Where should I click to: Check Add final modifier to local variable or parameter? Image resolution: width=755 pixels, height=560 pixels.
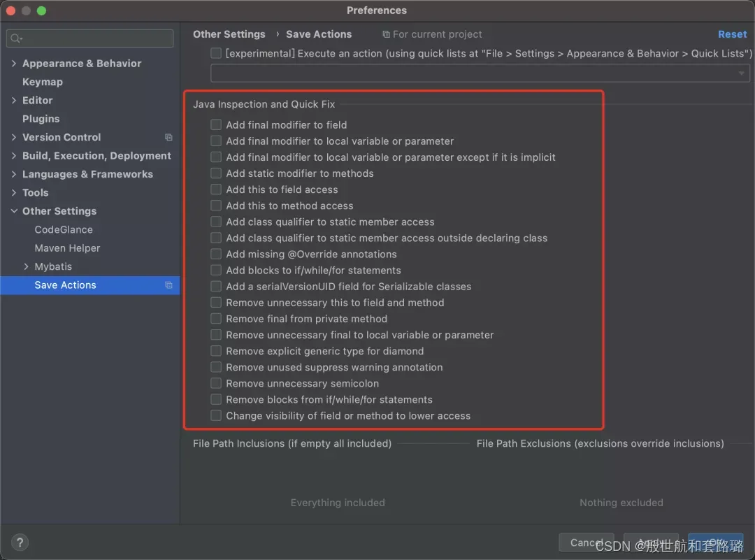pyautogui.click(x=216, y=141)
